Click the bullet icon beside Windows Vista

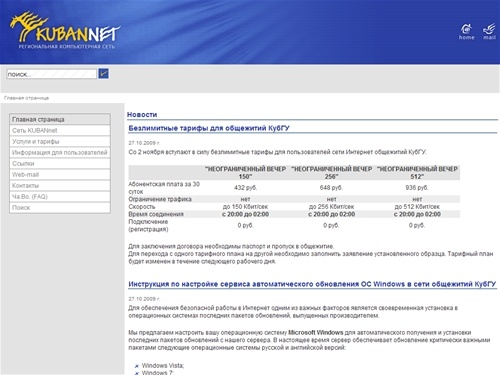(x=136, y=366)
